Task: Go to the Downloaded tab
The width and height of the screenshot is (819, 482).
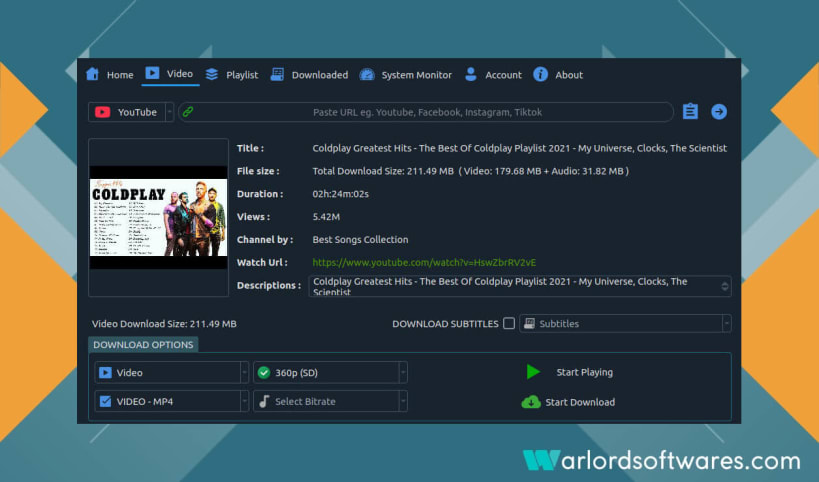Action: pyautogui.click(x=310, y=75)
